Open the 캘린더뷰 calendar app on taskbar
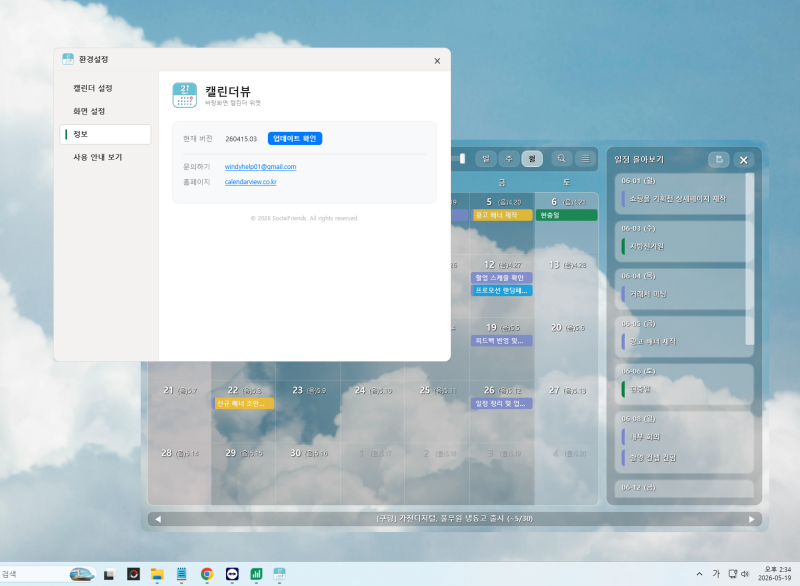 pyautogui.click(x=280, y=574)
